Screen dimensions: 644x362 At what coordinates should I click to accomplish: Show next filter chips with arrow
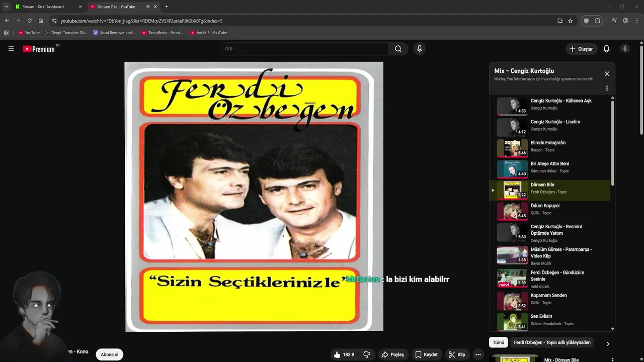[607, 344]
